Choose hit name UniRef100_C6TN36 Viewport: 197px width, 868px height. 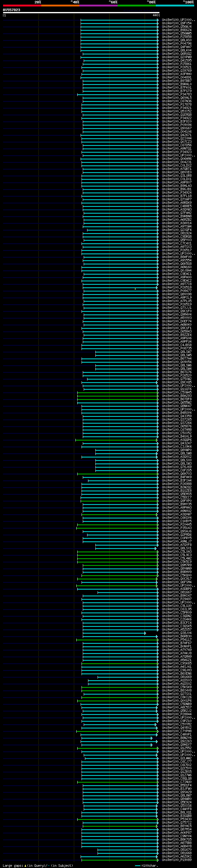[177, 101]
